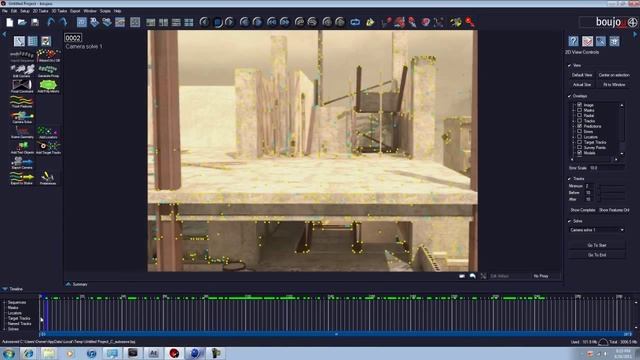
Task: Click the loop playback toolbar icon
Action: coord(355,22)
